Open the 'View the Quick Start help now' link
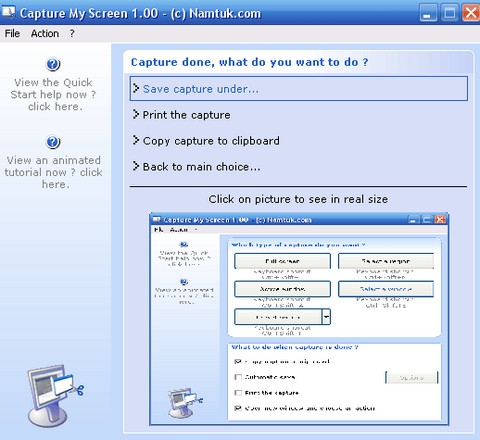Viewport: 480px width, 440px height. 53,94
